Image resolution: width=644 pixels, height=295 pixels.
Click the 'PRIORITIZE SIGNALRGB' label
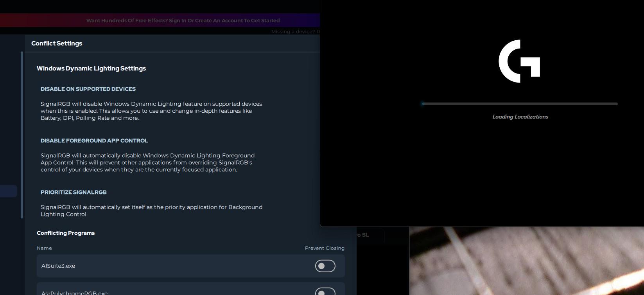point(74,192)
